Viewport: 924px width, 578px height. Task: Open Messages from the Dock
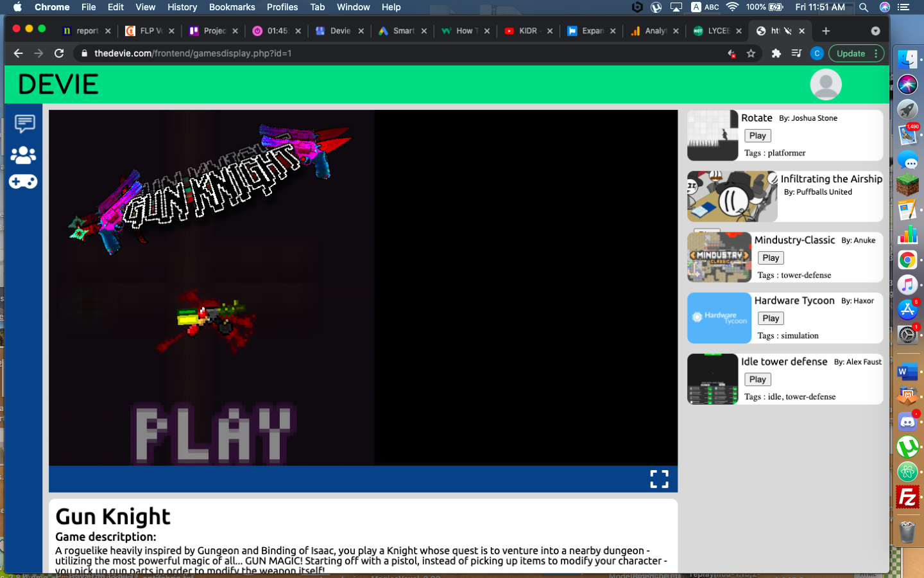(907, 160)
